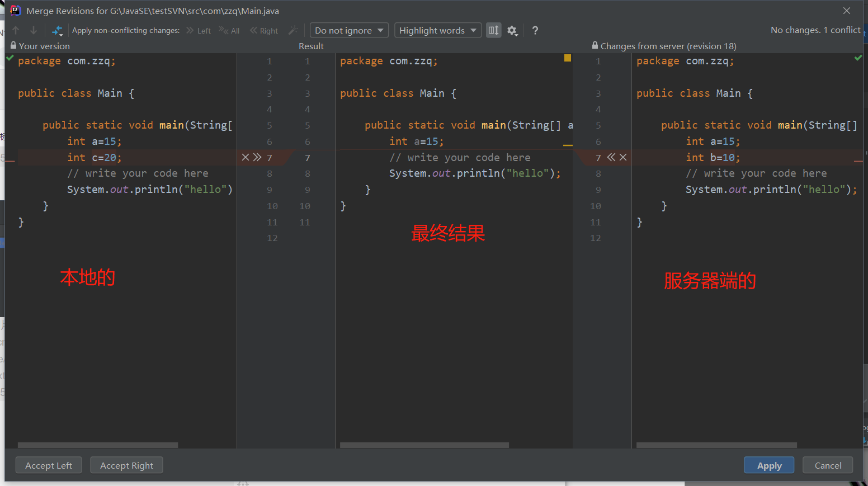The image size is (868, 486).
Task: Click the Apply button
Action: click(769, 465)
